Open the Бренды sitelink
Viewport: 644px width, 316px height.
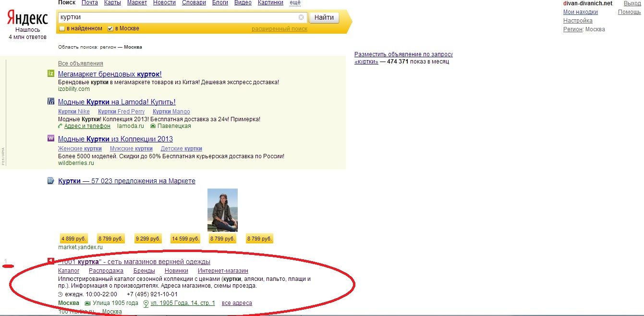144,271
